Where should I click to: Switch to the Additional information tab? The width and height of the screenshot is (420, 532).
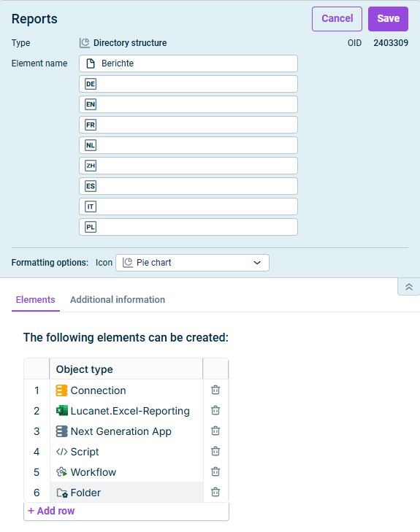point(118,300)
